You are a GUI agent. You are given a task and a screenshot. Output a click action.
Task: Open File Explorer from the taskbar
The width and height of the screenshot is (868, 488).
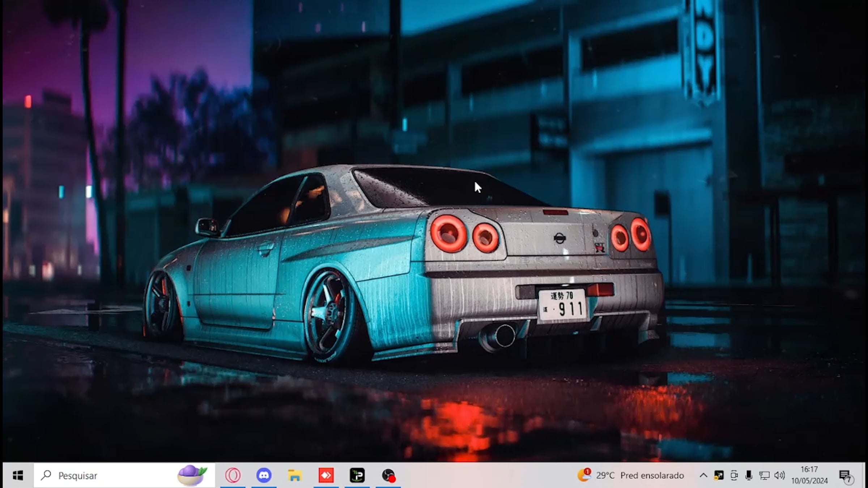tap(295, 475)
